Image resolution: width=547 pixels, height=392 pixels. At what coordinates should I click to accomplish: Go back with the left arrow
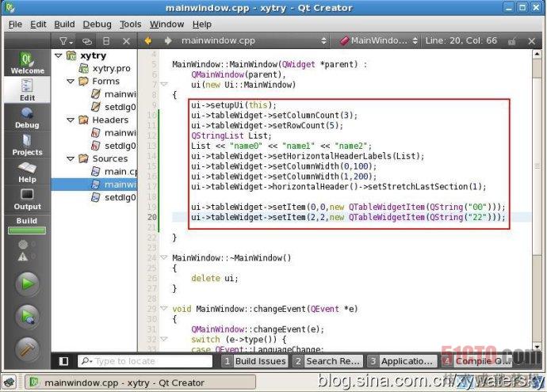pyautogui.click(x=148, y=40)
